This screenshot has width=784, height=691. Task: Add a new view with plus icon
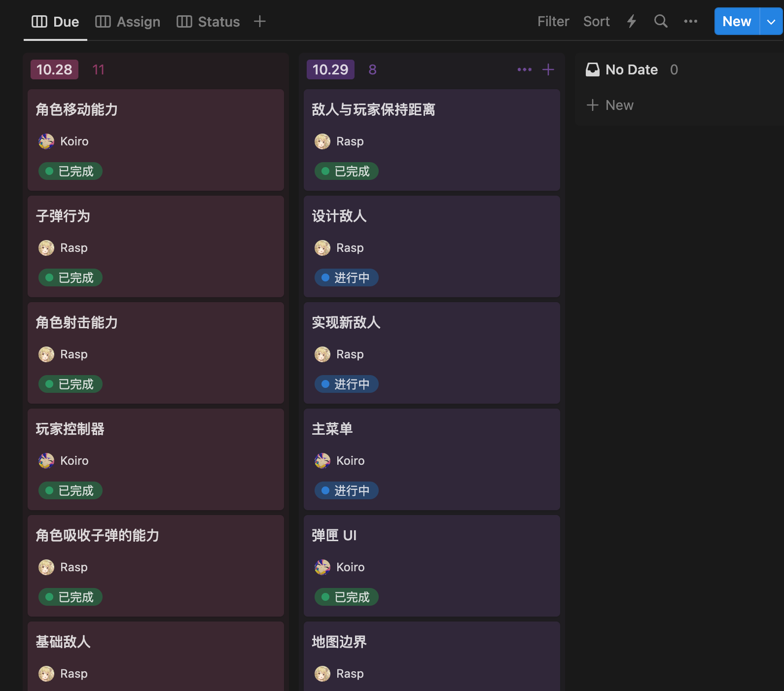coord(259,21)
